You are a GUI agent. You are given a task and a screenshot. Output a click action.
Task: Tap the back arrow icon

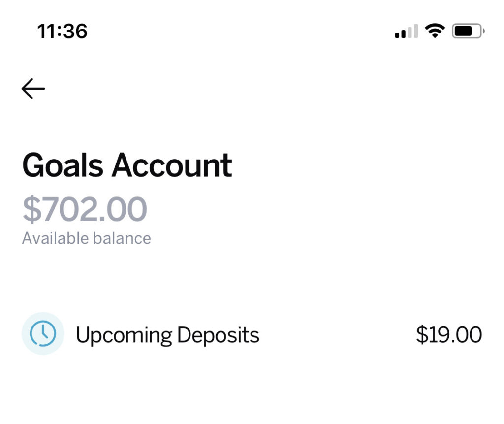[x=33, y=89]
